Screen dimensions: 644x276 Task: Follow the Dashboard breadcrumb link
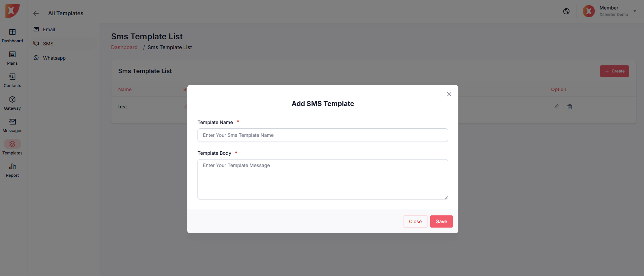tap(124, 47)
